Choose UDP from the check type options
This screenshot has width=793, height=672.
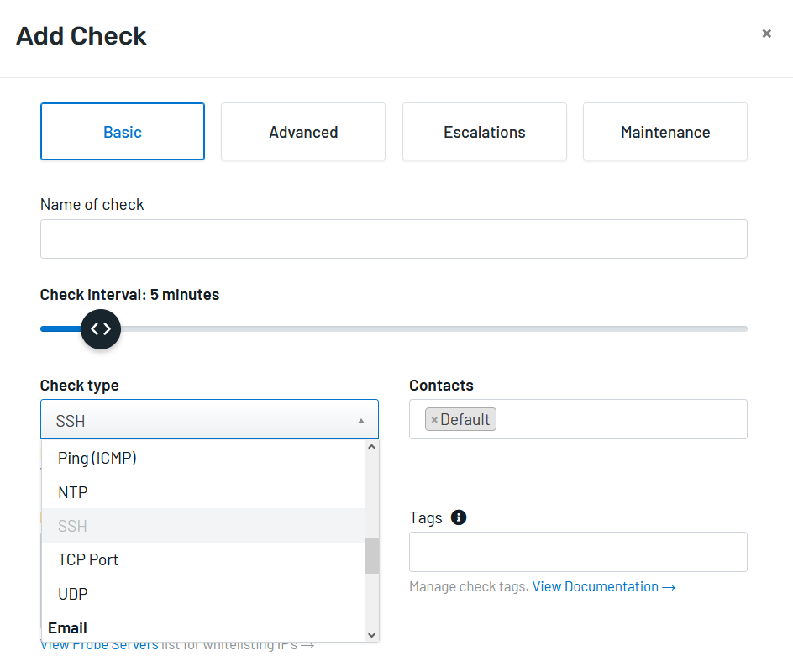tap(72, 593)
